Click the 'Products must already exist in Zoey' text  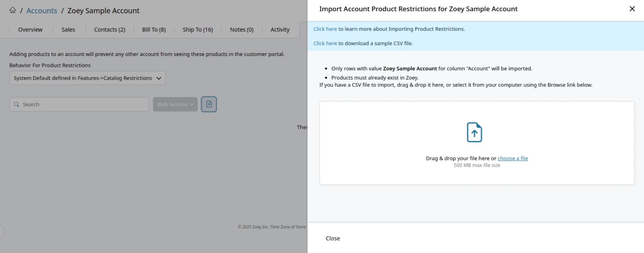pyautogui.click(x=375, y=78)
